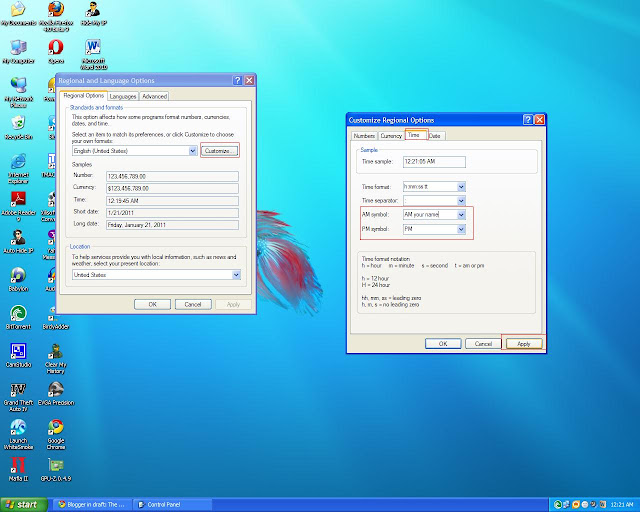Open the BitTorrent desktop shortcut
Image resolution: width=640 pixels, height=512 pixels.
(x=18, y=317)
